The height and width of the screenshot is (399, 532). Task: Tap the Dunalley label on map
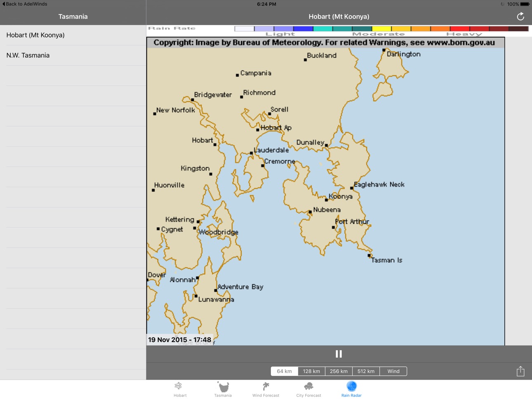tap(310, 142)
